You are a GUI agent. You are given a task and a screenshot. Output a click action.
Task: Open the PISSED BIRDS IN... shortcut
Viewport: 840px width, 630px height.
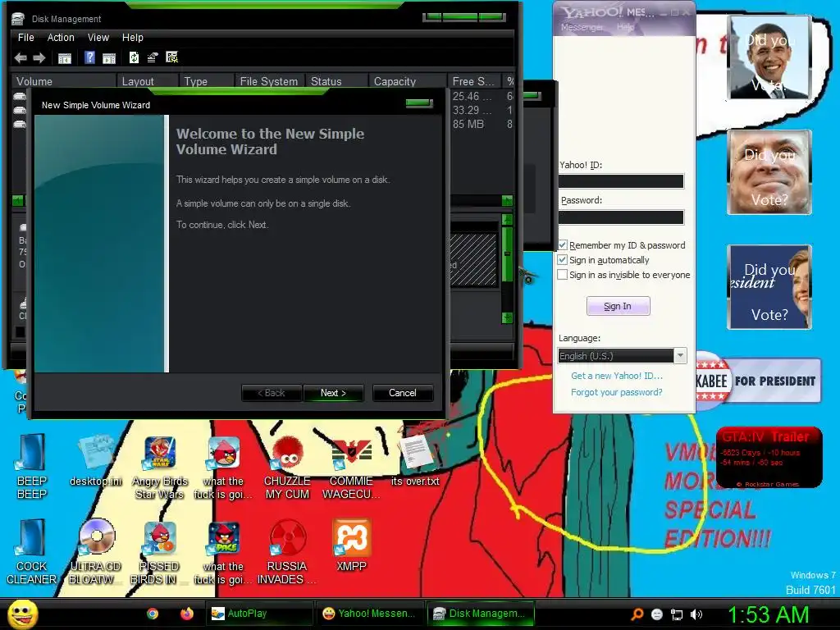click(160, 552)
